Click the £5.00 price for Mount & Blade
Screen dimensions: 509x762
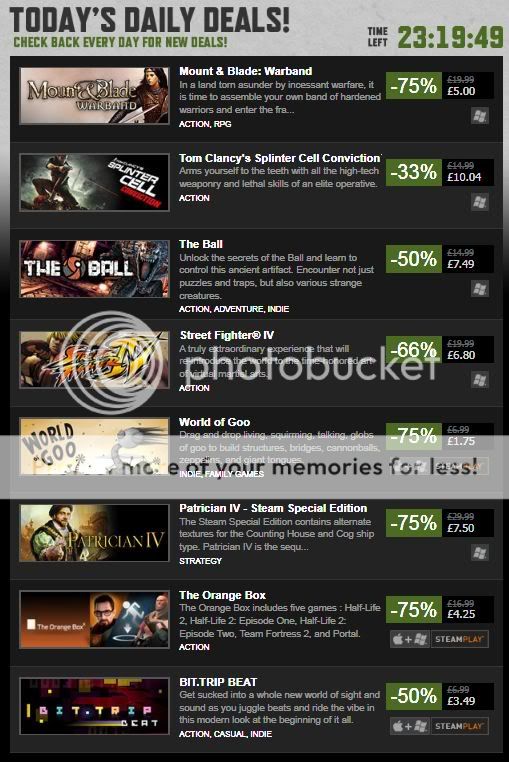tap(461, 91)
